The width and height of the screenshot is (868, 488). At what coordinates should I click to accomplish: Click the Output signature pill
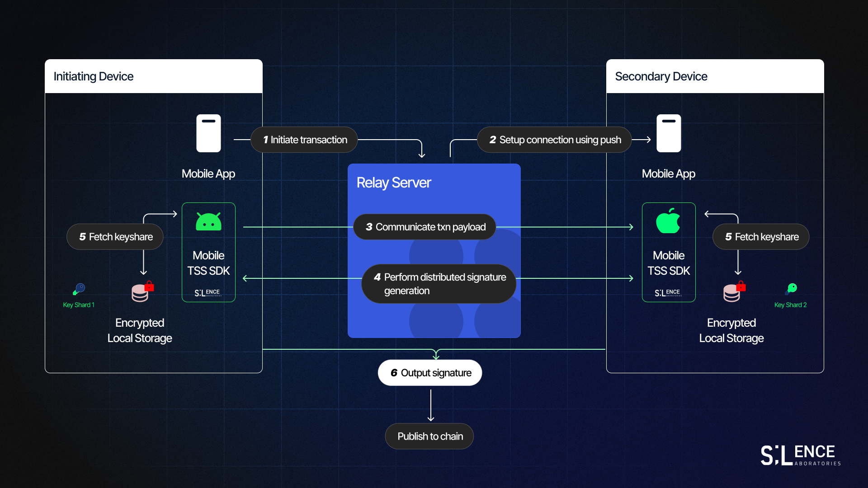point(430,373)
